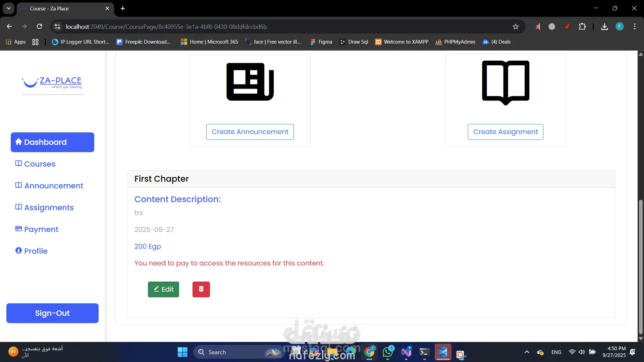Open WhatsApp from the taskbar

388,352
